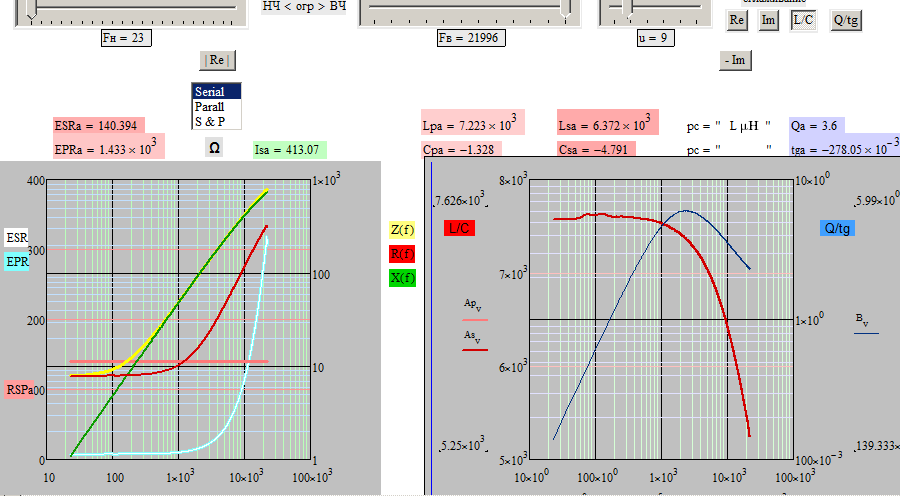
Task: Click the yellow Z(f) legend swatch
Action: [x=402, y=230]
